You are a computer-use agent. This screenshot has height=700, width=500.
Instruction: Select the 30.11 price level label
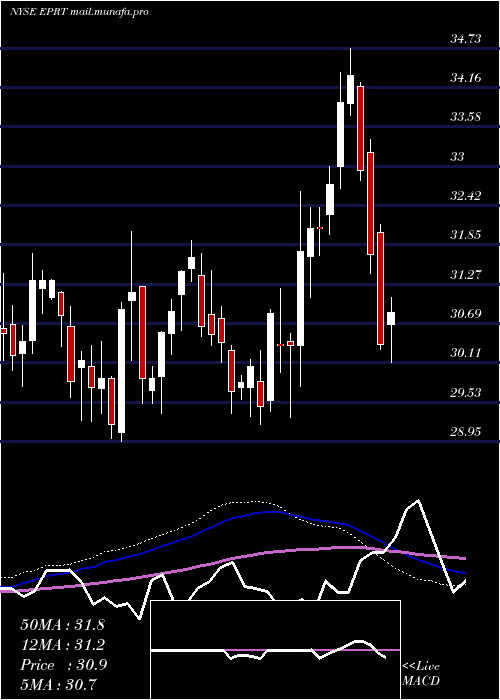tap(466, 353)
